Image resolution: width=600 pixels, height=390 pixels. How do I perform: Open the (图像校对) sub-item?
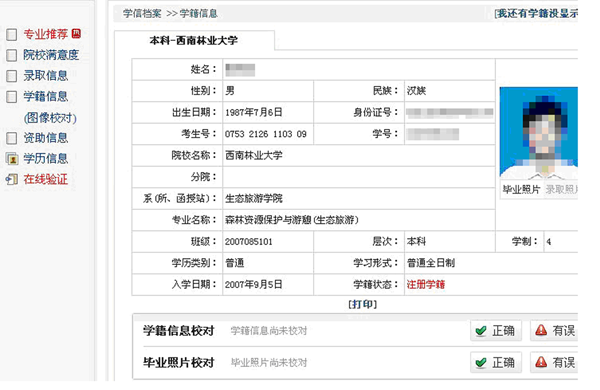tap(50, 117)
